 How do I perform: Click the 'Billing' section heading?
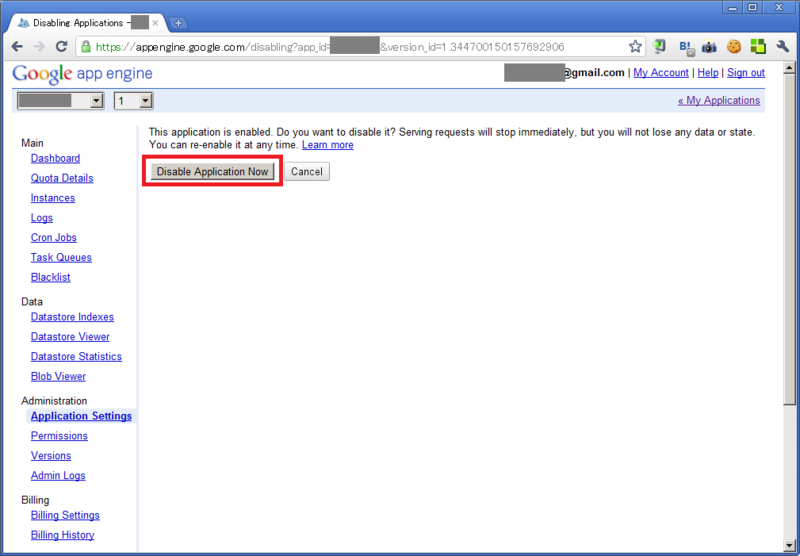pyautogui.click(x=35, y=500)
